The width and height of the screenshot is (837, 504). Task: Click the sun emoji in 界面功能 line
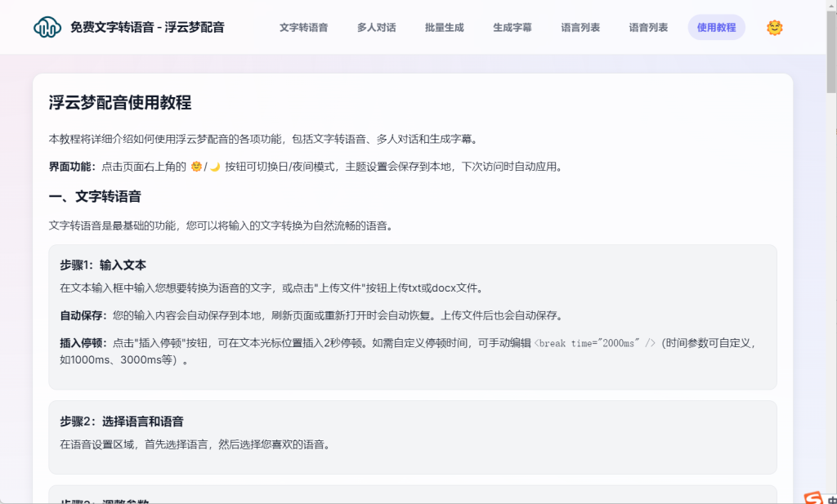[x=196, y=167]
